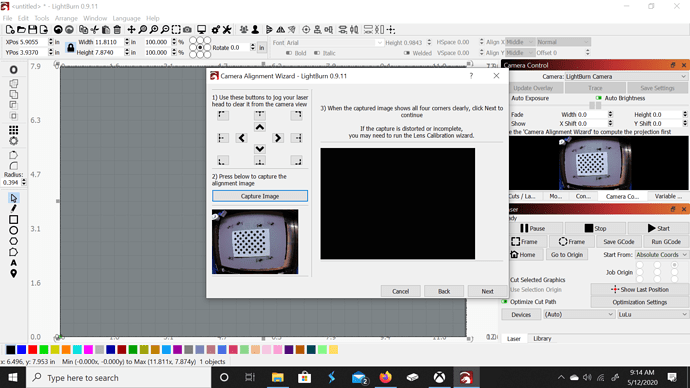
Task: Open the Align Y Middle dropdown
Action: coord(520,52)
